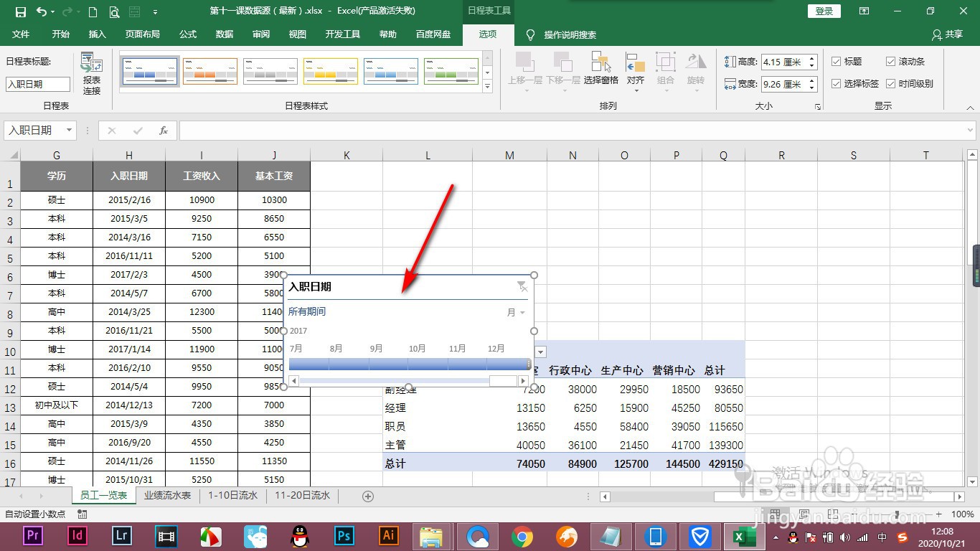The height and width of the screenshot is (551, 980).
Task: Click the fx insert function icon
Action: (x=164, y=131)
